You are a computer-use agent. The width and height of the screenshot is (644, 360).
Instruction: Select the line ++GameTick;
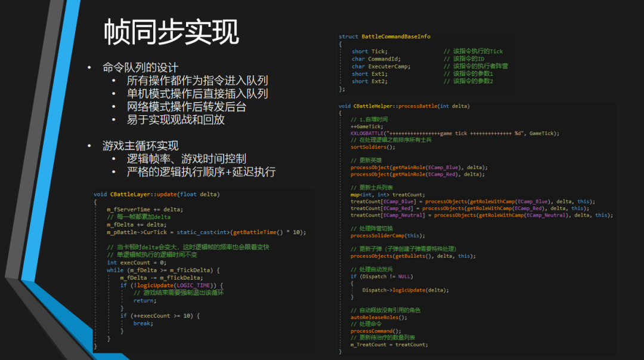pyautogui.click(x=367, y=127)
